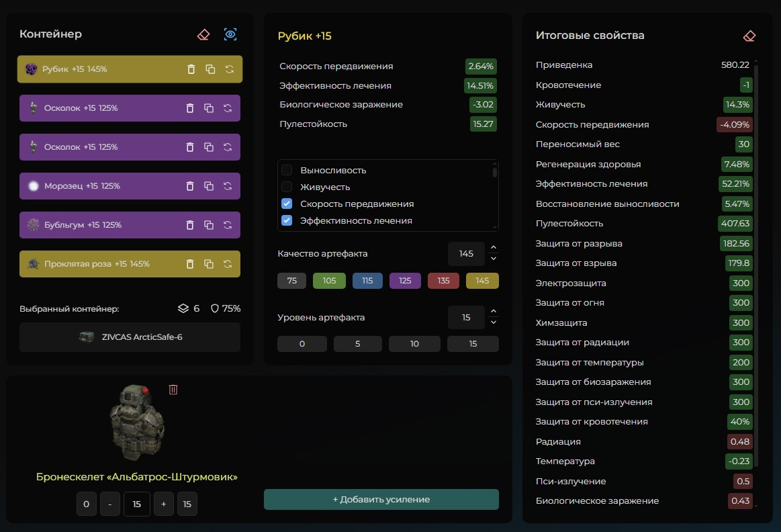
Task: Swap the Проклятая роза +15 artifact
Action: tap(228, 264)
